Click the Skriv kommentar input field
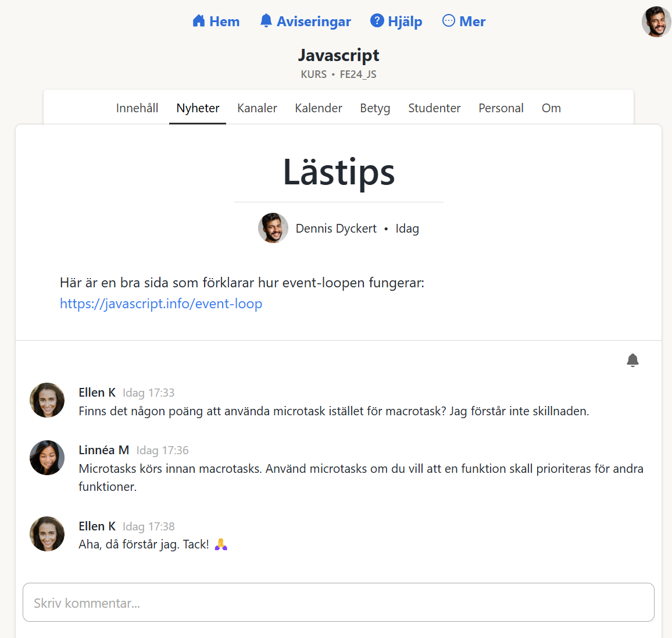The image size is (672, 638). click(338, 603)
